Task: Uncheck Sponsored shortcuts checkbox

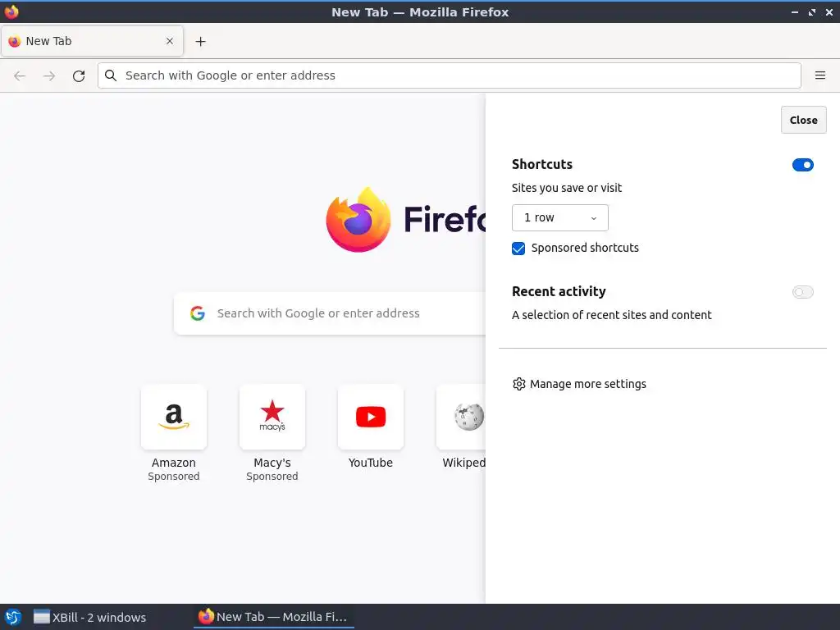Action: 518,248
